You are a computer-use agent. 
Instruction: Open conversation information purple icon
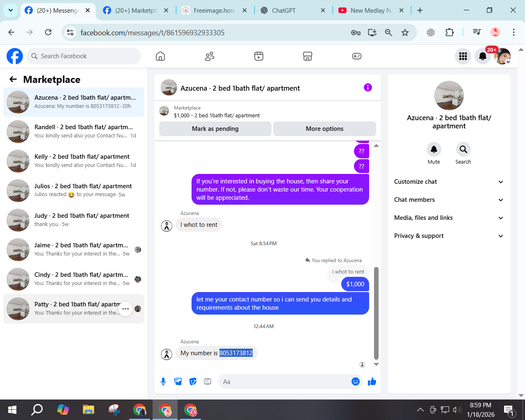click(x=368, y=87)
